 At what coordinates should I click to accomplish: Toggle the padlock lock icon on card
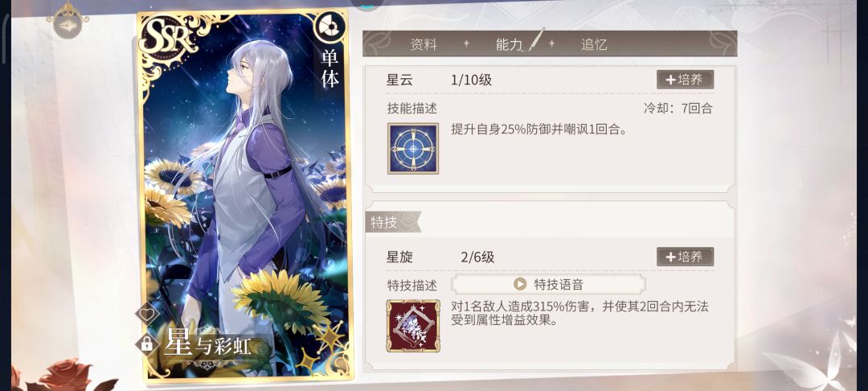147,344
